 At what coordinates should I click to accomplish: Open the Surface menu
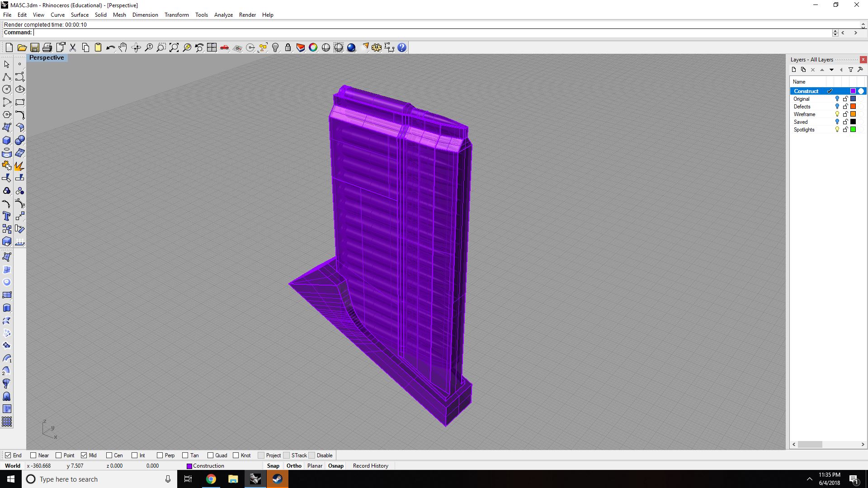pyautogui.click(x=80, y=15)
